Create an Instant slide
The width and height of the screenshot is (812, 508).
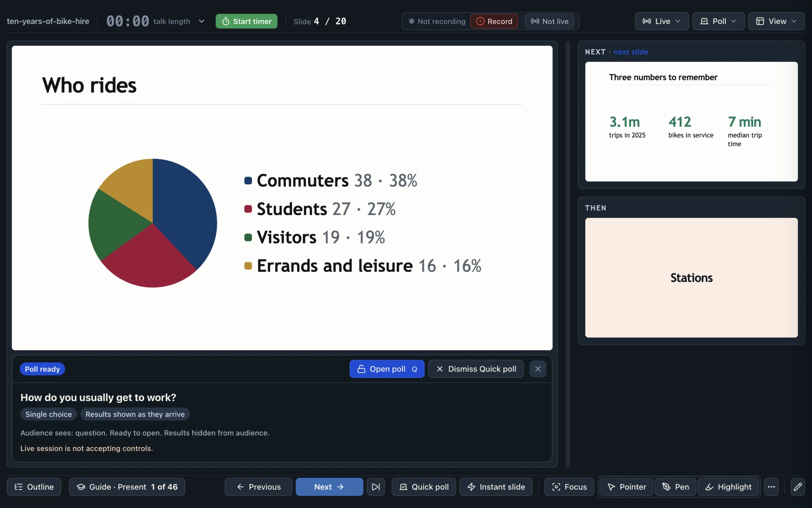point(496,487)
